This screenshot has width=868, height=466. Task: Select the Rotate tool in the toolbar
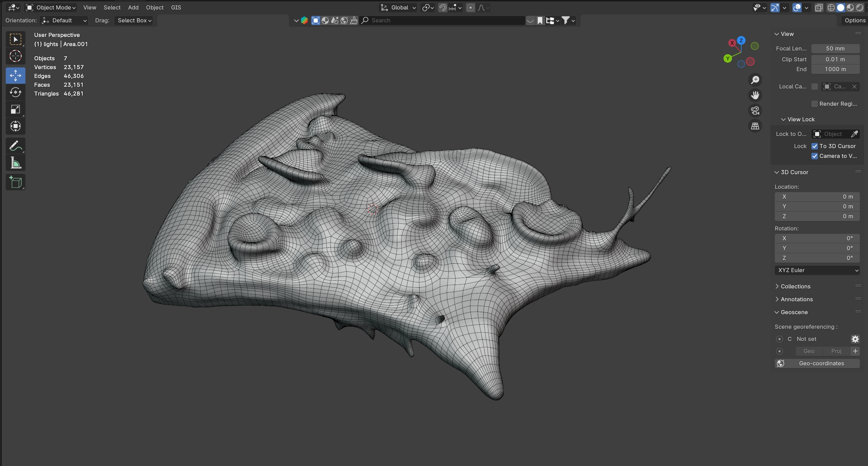tap(16, 92)
